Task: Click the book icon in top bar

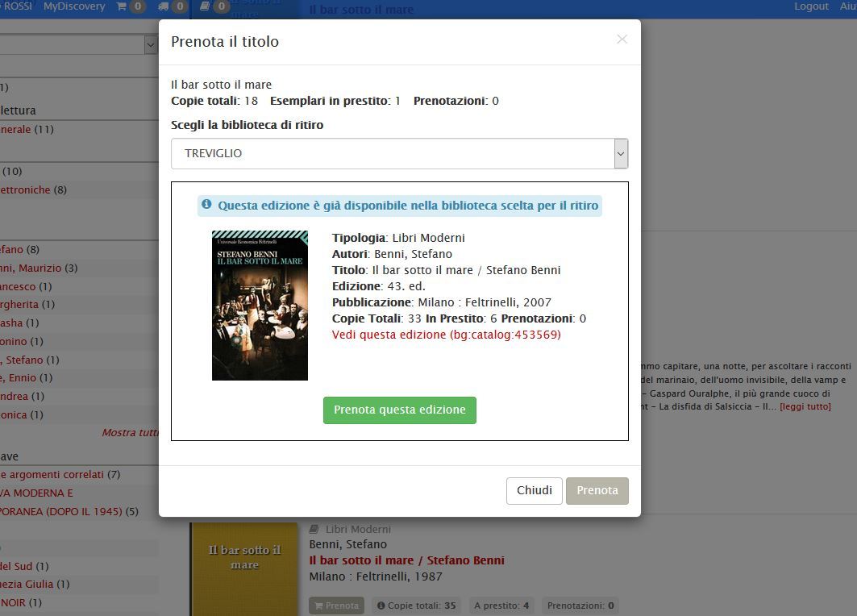Action: (x=205, y=6)
